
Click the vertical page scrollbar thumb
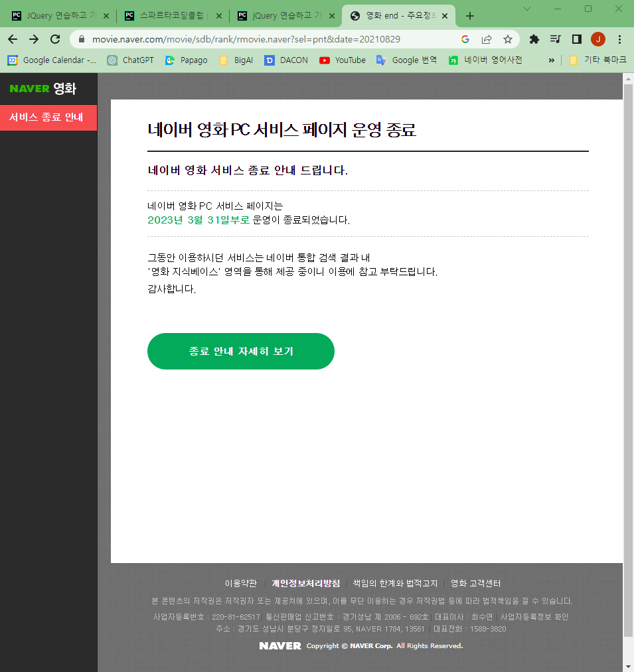tap(628, 360)
